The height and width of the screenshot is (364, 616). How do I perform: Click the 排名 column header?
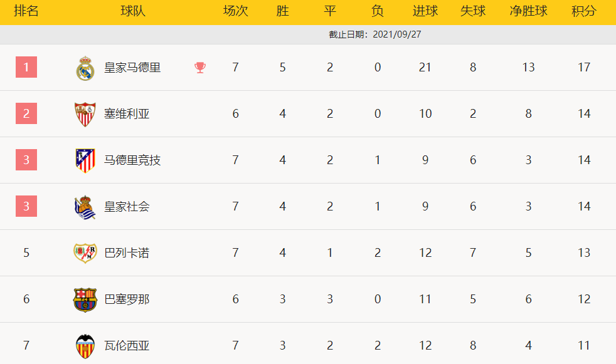click(26, 12)
